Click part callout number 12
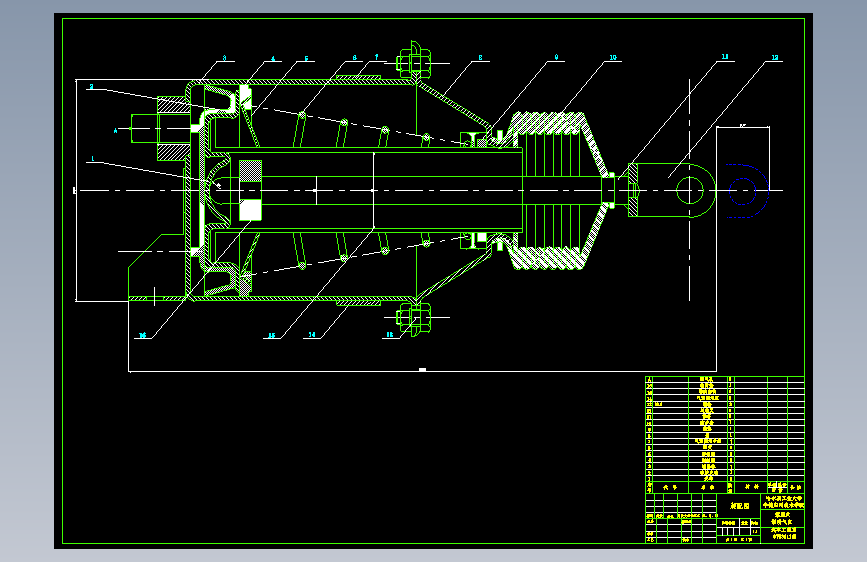 point(775,58)
